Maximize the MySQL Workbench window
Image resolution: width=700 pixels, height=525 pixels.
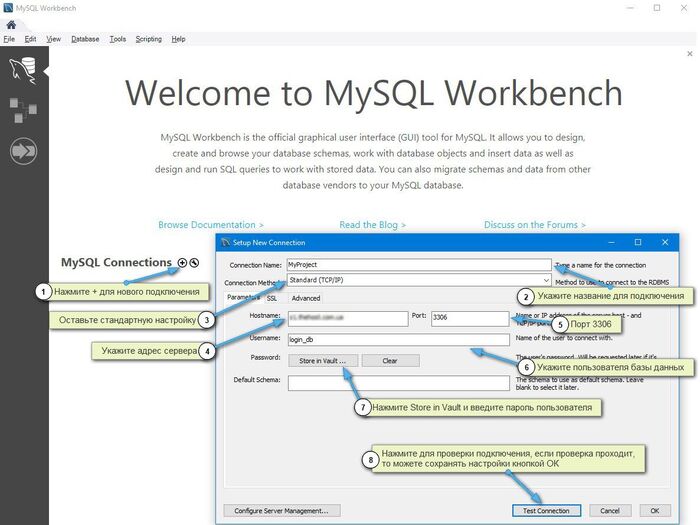click(x=657, y=8)
